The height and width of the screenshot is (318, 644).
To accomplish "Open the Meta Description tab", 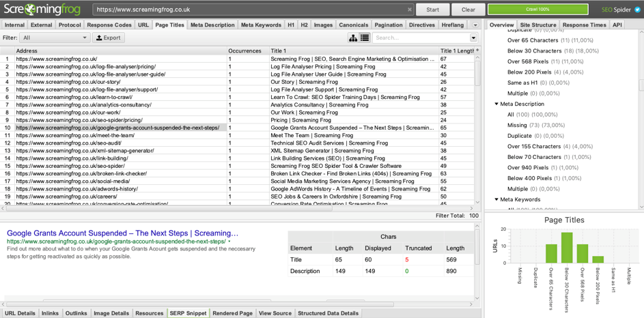I will [212, 25].
